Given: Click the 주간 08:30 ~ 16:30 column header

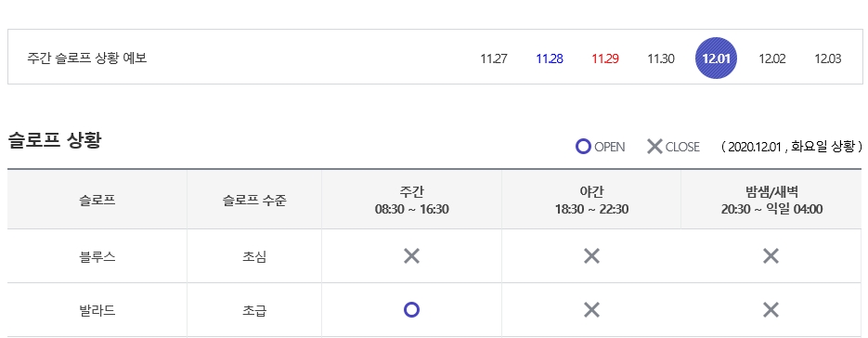Looking at the screenshot, I should 411,200.
